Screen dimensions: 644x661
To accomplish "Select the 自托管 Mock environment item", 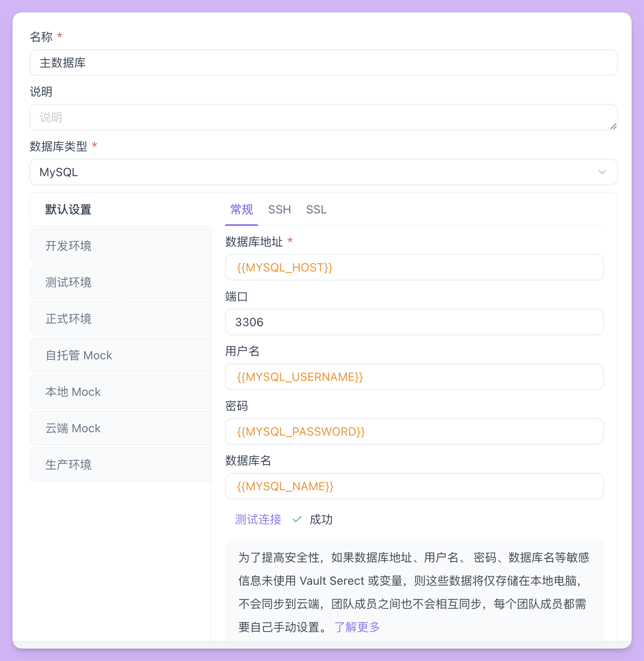I will [x=121, y=355].
